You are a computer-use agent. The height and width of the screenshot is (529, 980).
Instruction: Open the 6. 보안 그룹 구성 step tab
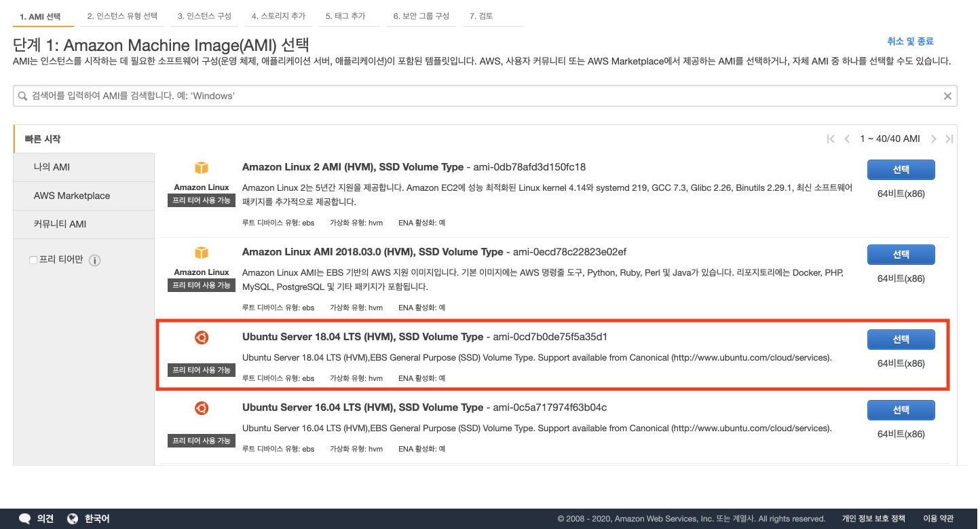tap(421, 16)
